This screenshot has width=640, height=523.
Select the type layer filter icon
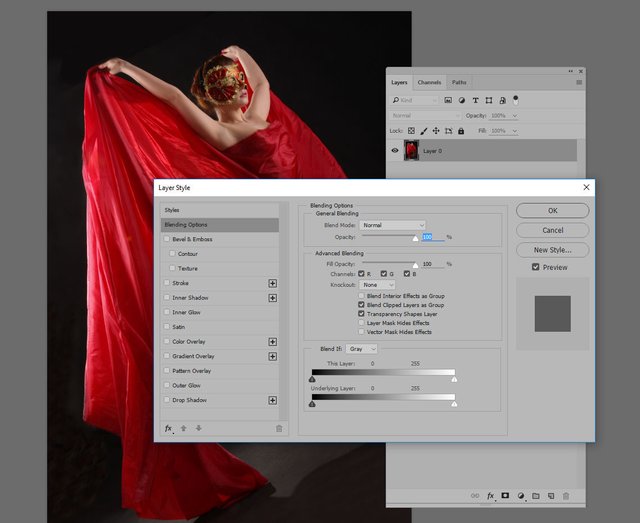tap(475, 100)
